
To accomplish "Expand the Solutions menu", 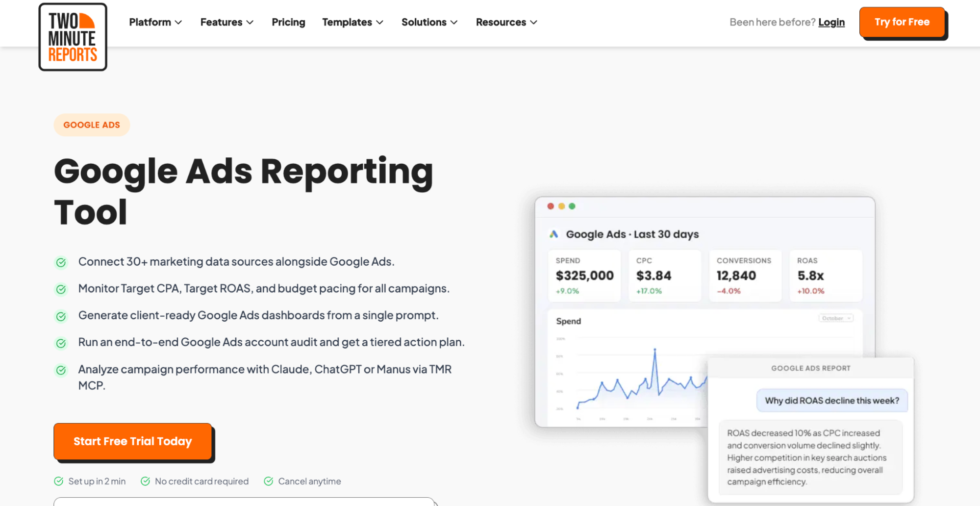I will 429,22.
